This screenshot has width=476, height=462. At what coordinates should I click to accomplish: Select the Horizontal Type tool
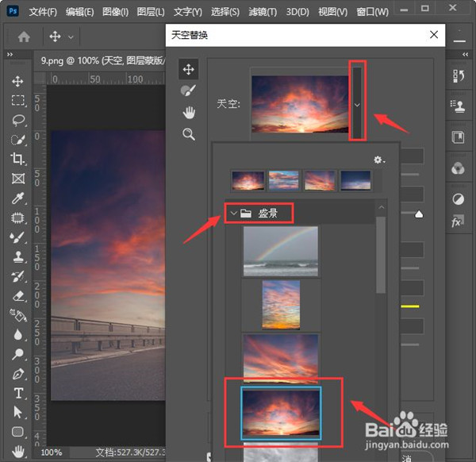[x=17, y=393]
